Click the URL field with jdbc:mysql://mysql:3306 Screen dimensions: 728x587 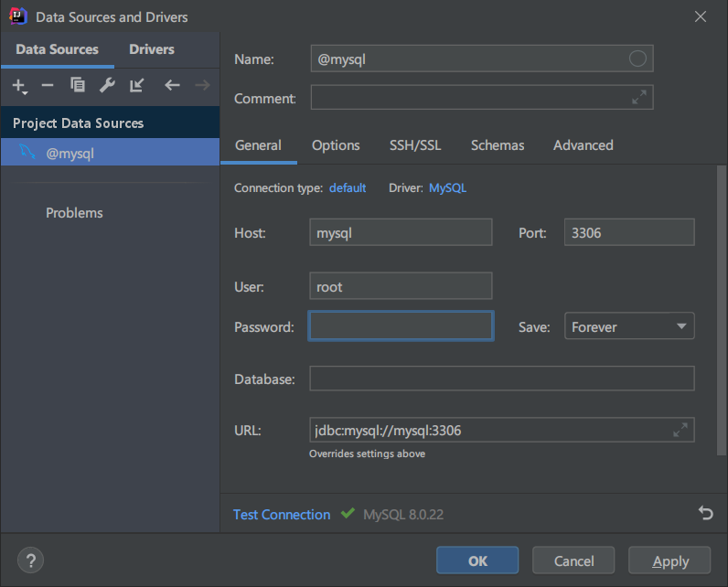[x=502, y=430]
